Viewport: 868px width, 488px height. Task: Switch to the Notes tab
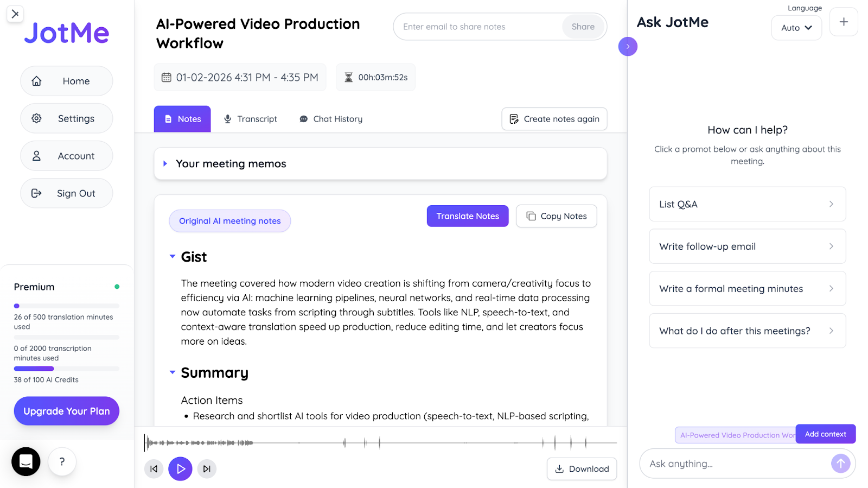click(182, 119)
